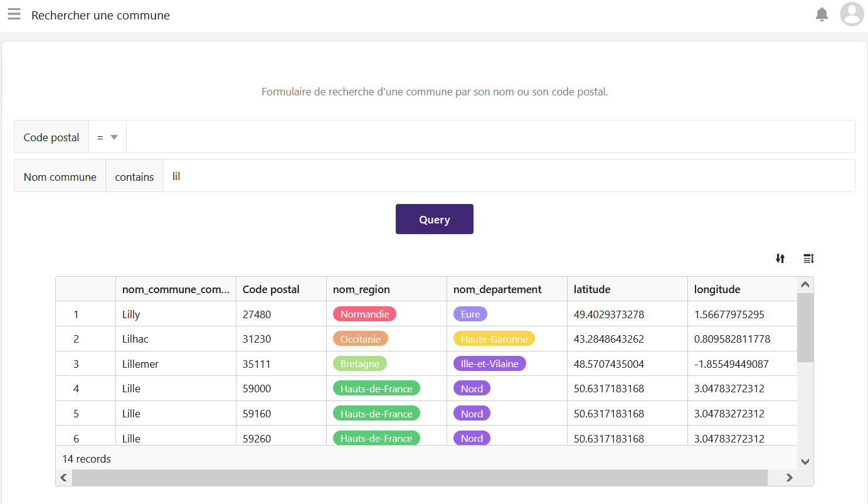Screen dimensions: 868x504
Task: Click the 14 records footer text
Action: coord(87,459)
